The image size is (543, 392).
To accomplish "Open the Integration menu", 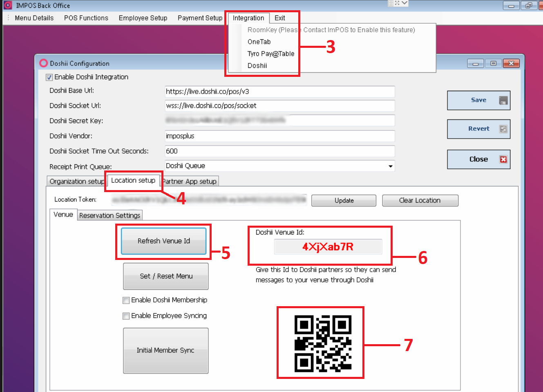I will pyautogui.click(x=248, y=18).
